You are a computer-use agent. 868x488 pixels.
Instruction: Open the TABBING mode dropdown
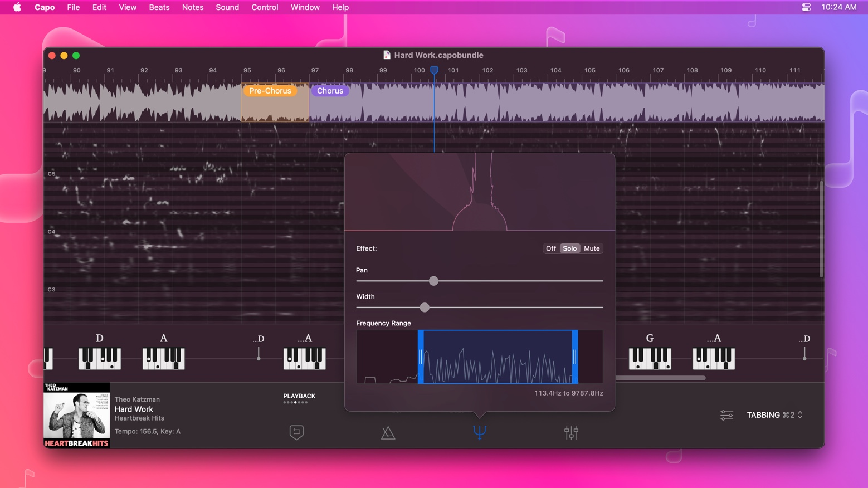(x=774, y=415)
